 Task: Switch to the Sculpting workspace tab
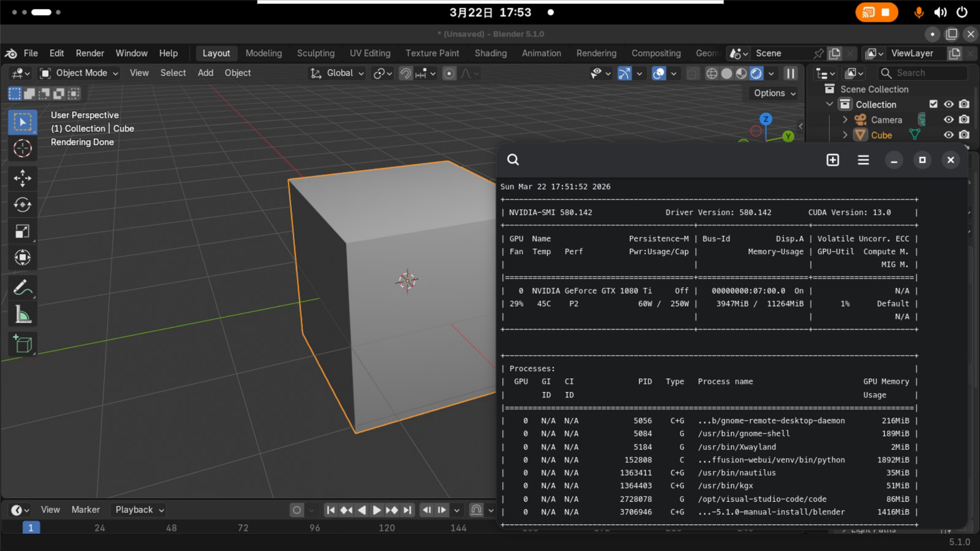click(x=316, y=53)
